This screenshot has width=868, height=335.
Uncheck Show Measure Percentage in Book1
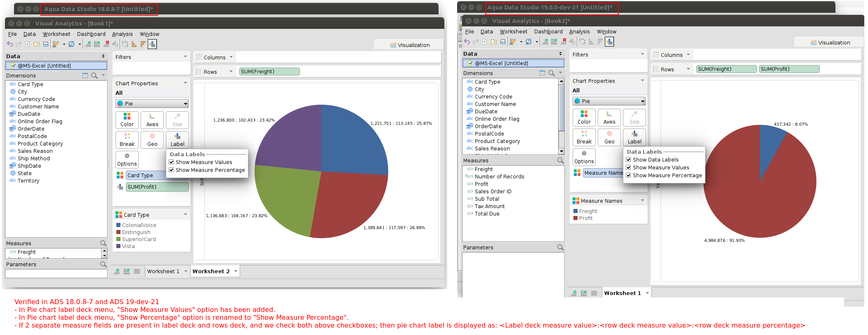pyautogui.click(x=172, y=170)
